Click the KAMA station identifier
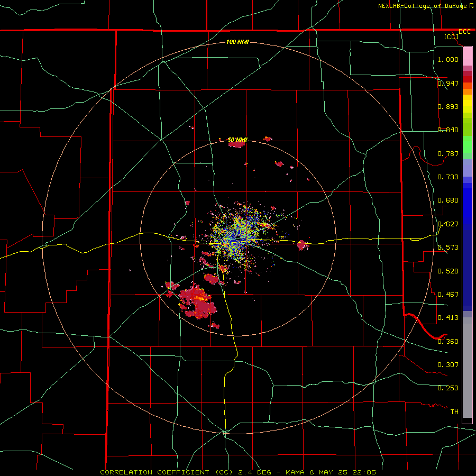The width and height of the screenshot is (476, 476). [295, 472]
